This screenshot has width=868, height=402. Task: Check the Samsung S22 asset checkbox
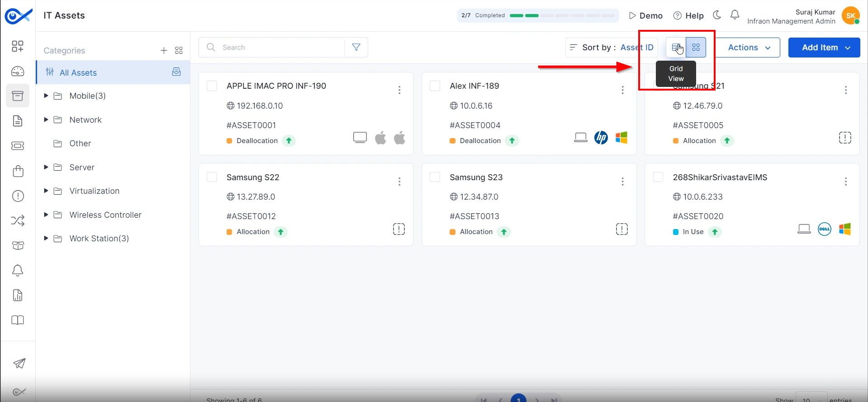(212, 177)
